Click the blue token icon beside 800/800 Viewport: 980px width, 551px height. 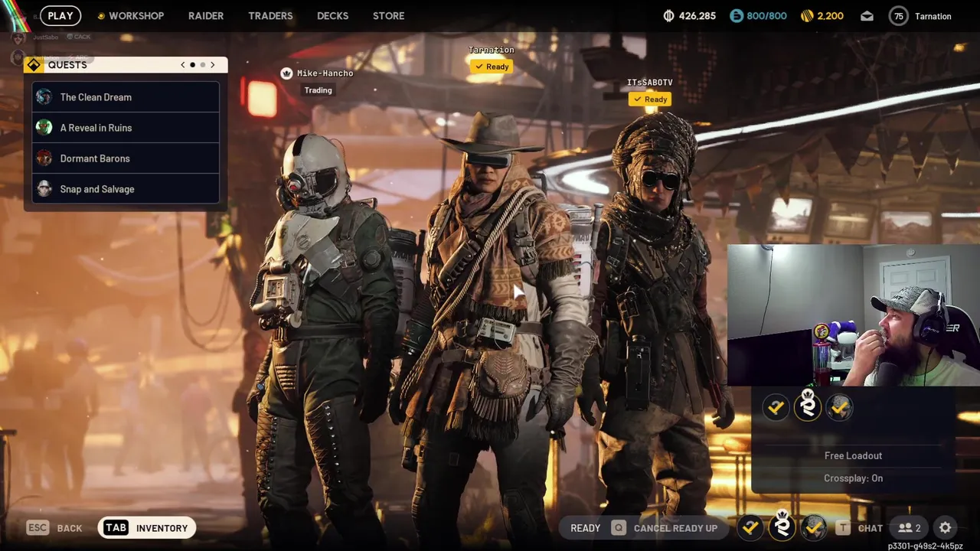click(x=737, y=15)
